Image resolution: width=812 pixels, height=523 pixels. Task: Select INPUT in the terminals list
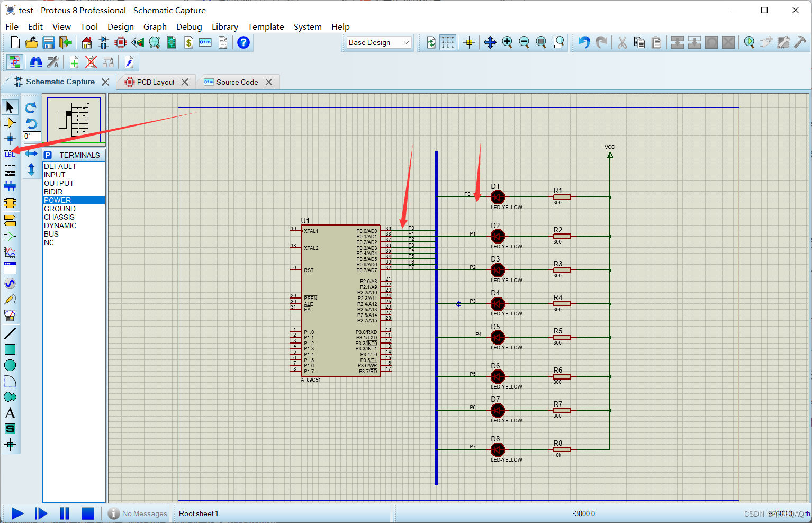click(74, 175)
